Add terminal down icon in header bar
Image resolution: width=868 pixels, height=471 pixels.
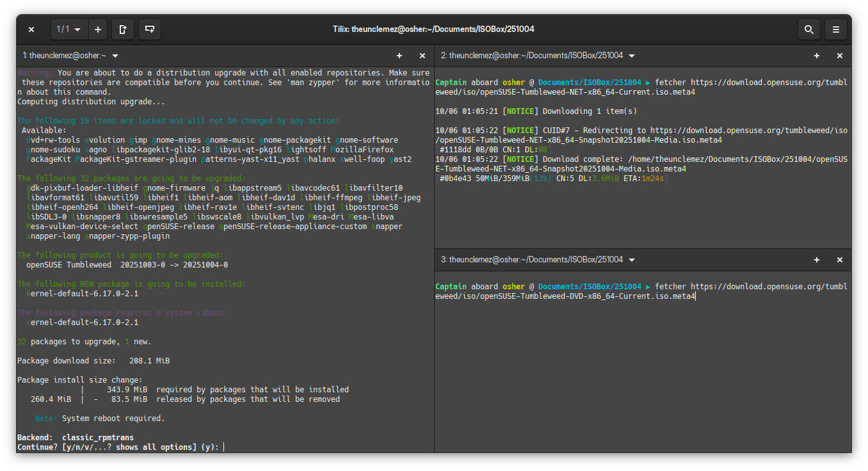point(149,29)
